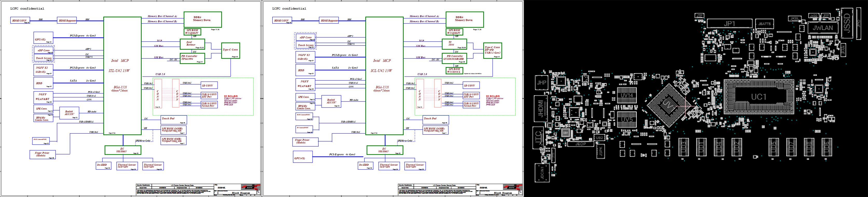Select memory chip UD4 on board view
This screenshot has width=868, height=197.
[719, 147]
